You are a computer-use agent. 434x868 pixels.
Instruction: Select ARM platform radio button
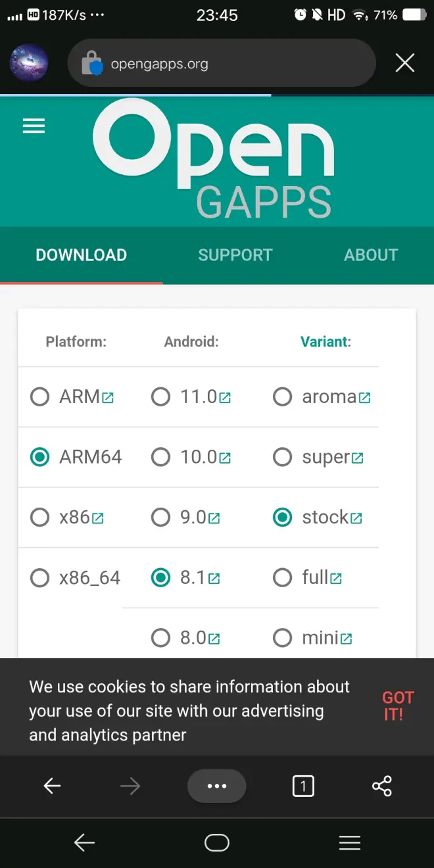click(40, 397)
